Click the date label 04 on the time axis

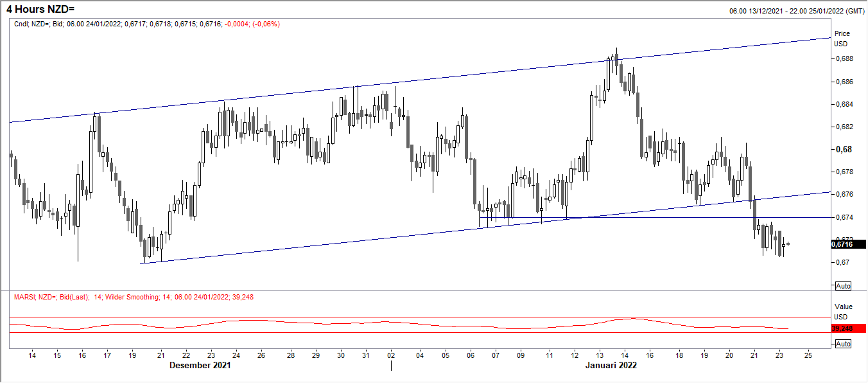pyautogui.click(x=420, y=355)
